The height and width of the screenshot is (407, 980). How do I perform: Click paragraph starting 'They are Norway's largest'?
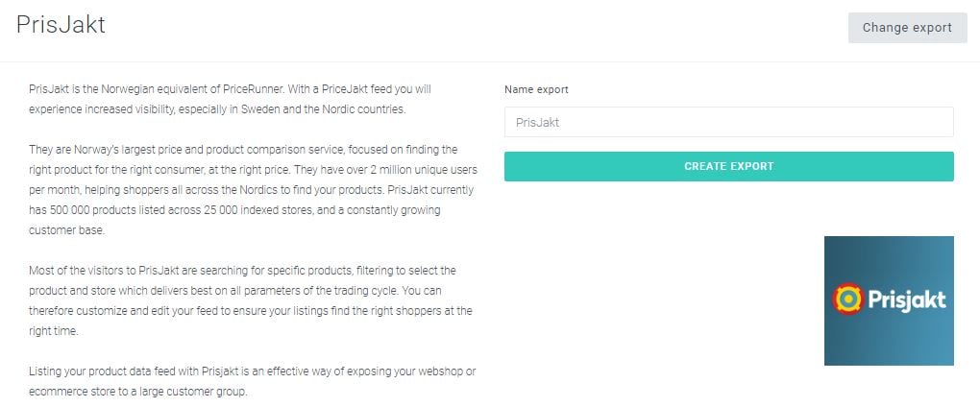coord(253,190)
